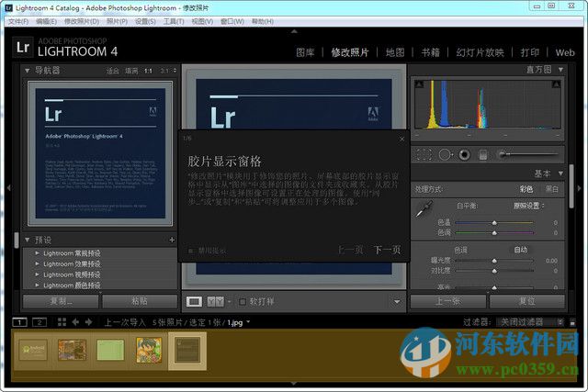The height and width of the screenshot is (392, 588).
Task: Adjust the 色温 temperature slider
Action: pos(494,222)
